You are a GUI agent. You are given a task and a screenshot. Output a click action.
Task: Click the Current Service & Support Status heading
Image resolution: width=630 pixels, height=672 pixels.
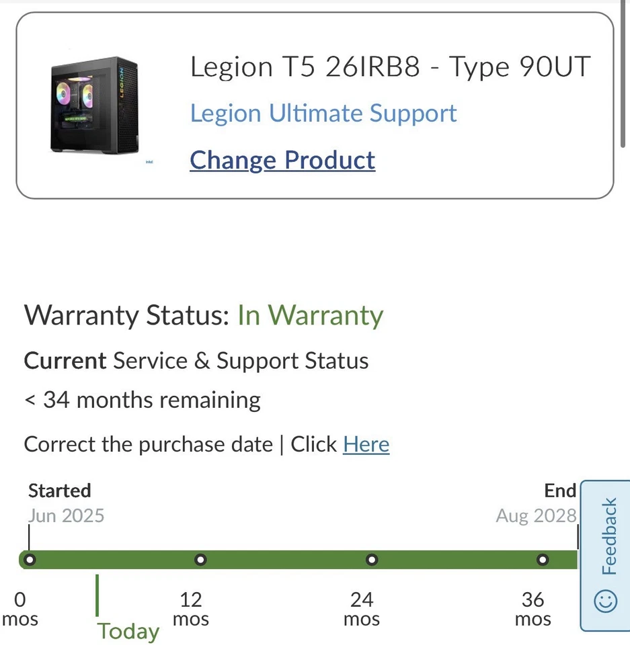pyautogui.click(x=196, y=361)
